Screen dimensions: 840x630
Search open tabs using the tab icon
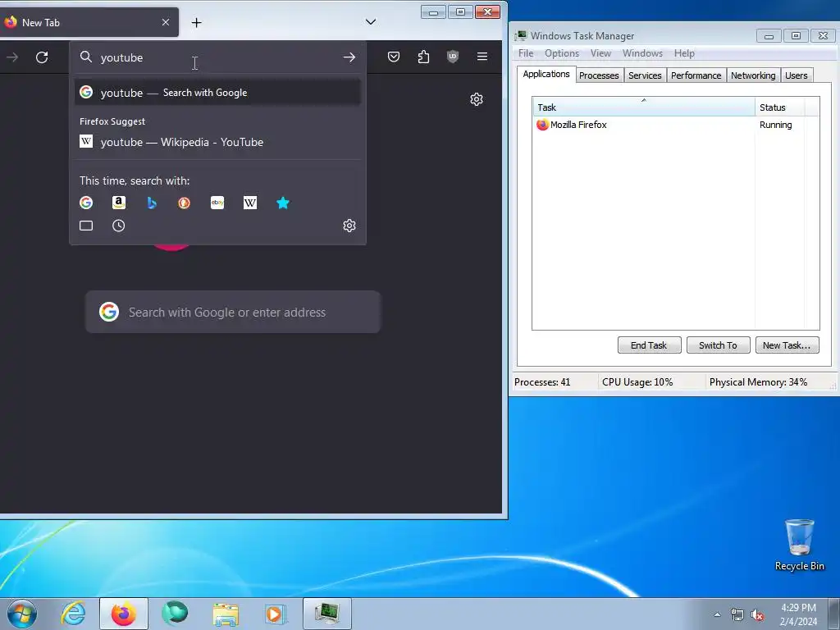click(86, 226)
